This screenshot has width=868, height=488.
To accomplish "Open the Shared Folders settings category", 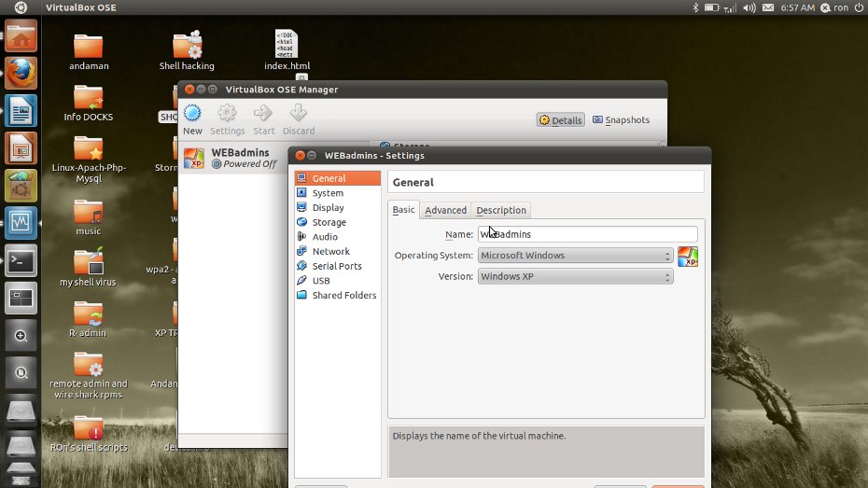I will click(x=338, y=295).
